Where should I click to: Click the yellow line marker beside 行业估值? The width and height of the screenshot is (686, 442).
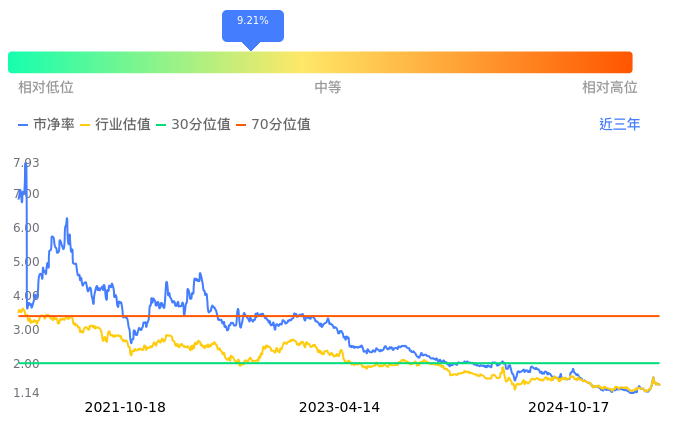[x=85, y=125]
